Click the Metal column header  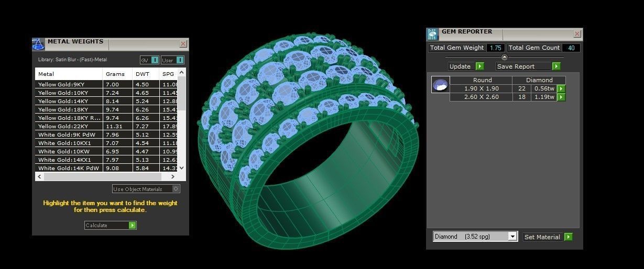69,74
